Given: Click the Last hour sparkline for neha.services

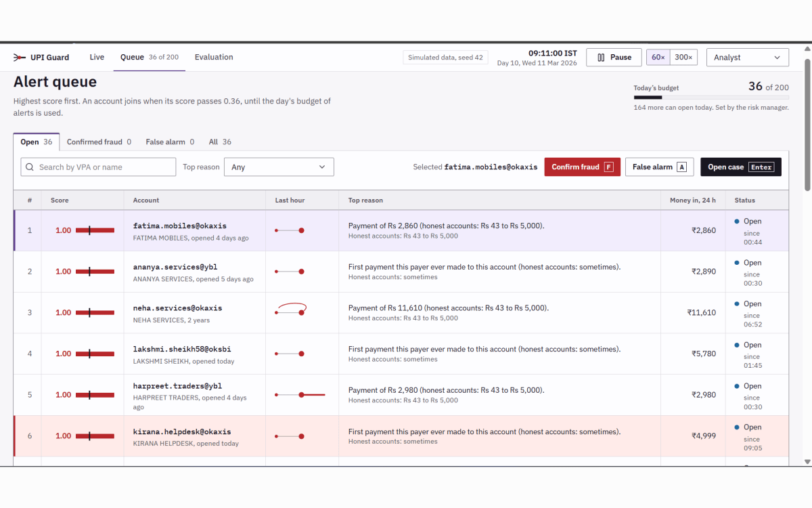Looking at the screenshot, I should [291, 310].
